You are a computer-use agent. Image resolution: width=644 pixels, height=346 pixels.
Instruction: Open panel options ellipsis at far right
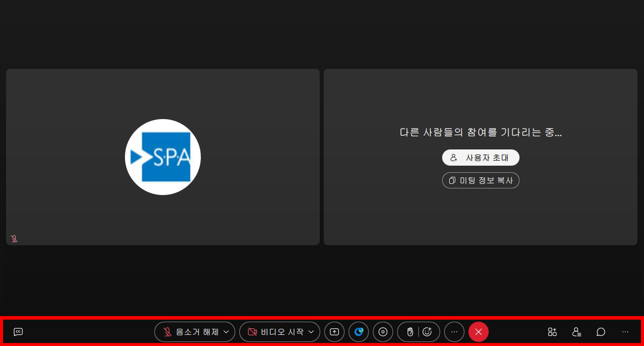625,332
